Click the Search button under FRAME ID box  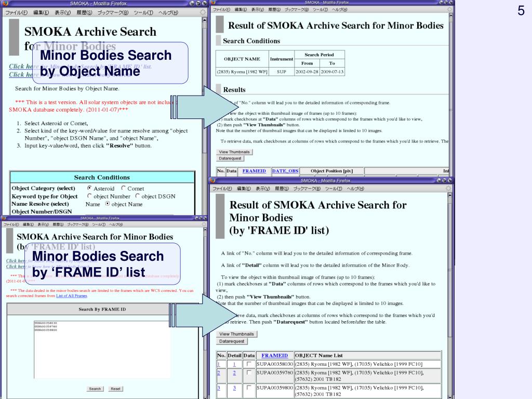[95, 389]
